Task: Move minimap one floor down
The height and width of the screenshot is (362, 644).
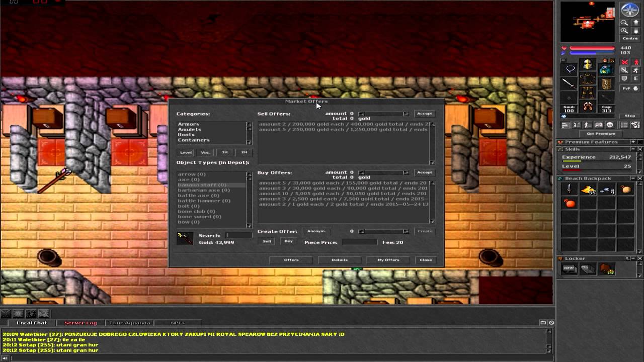Action: pos(636,31)
